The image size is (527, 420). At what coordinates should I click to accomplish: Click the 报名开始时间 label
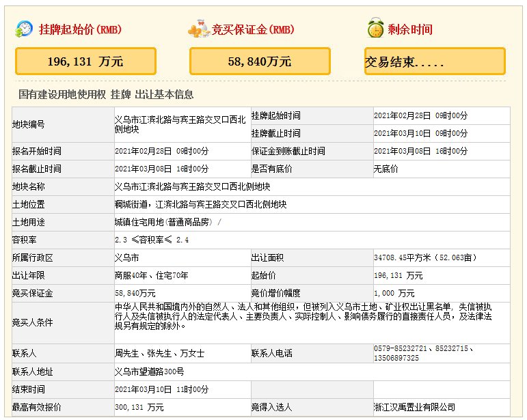click(x=37, y=151)
